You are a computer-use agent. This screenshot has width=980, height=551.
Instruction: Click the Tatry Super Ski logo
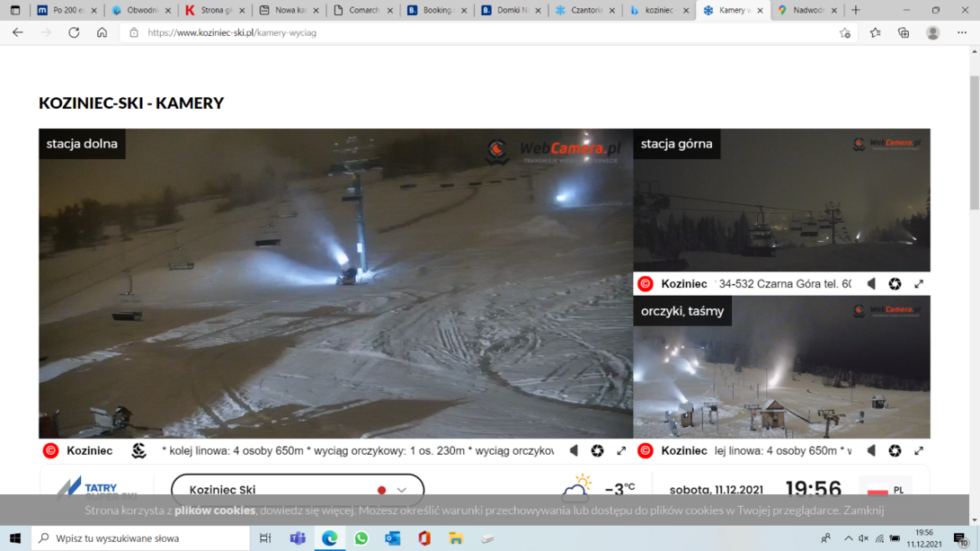(x=97, y=488)
